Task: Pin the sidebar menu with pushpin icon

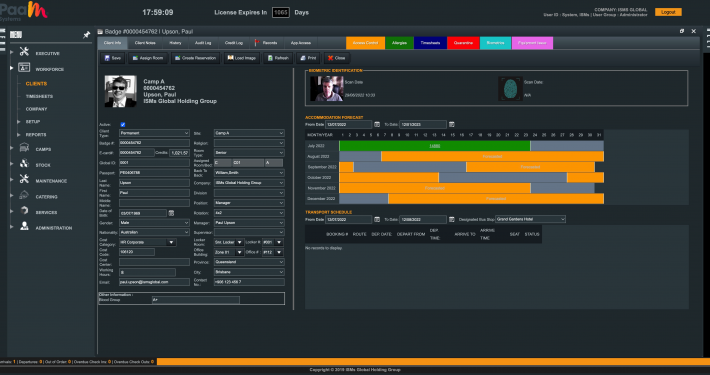Action: [86, 35]
